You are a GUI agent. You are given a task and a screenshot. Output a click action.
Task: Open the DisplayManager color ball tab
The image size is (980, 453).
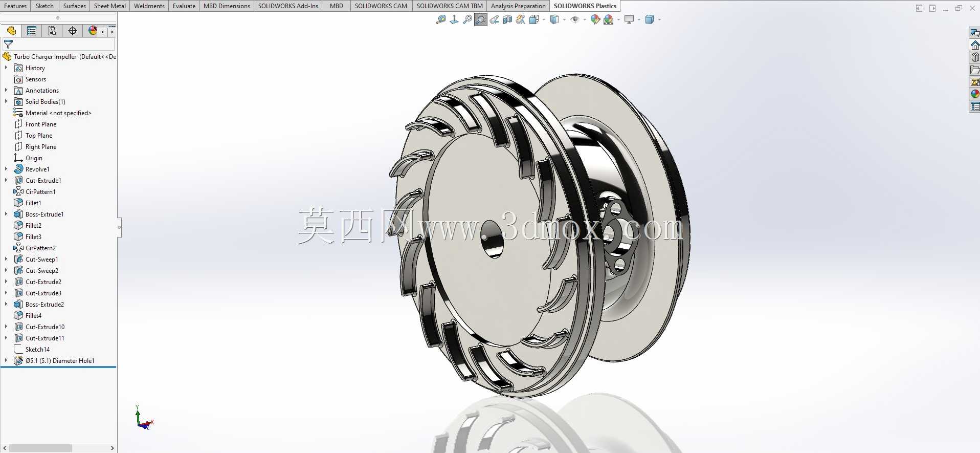pyautogui.click(x=93, y=31)
